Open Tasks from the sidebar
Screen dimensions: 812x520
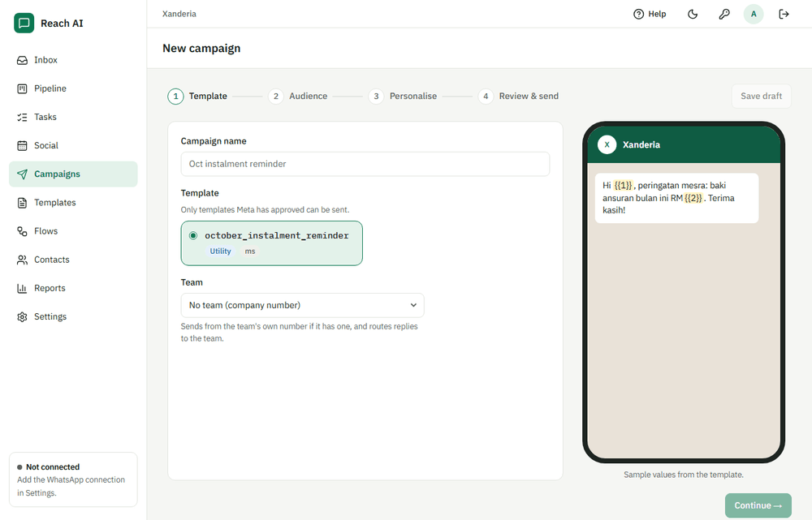tap(73, 117)
